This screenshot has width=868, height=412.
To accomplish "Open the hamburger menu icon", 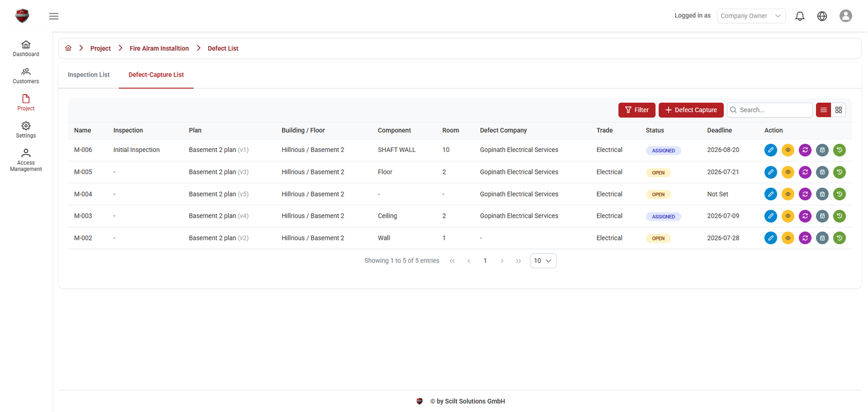I will [54, 16].
